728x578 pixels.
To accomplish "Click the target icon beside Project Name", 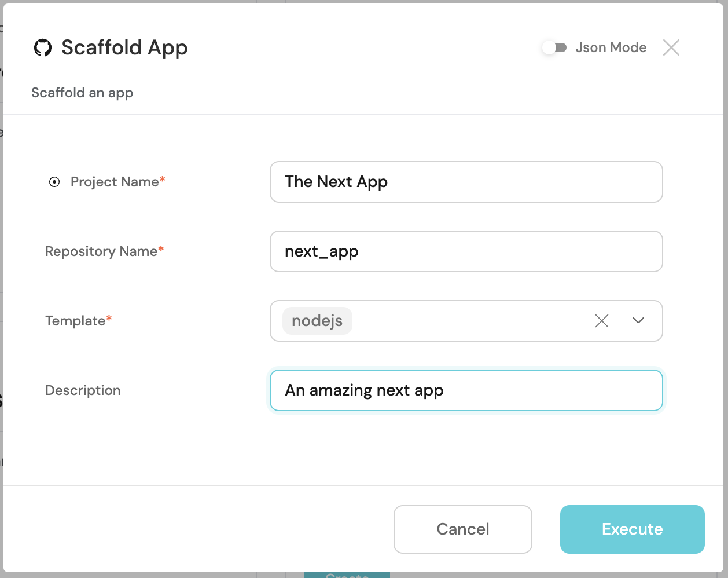I will (x=54, y=182).
